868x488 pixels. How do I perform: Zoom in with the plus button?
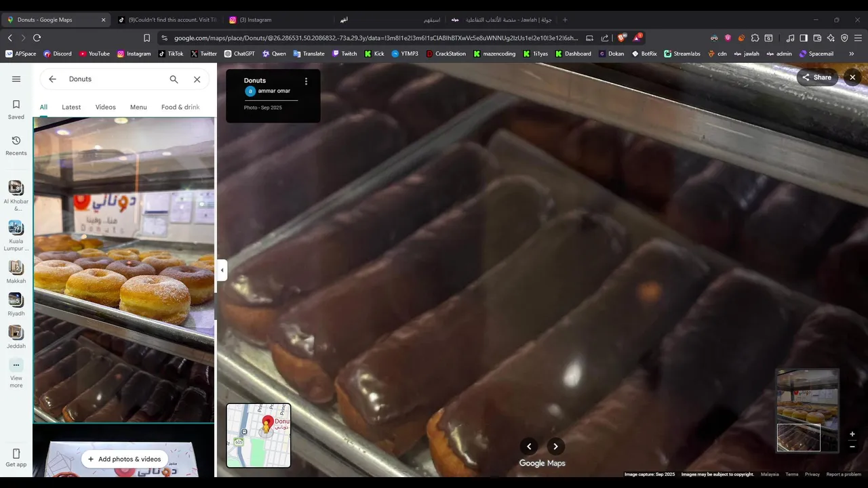pos(852,434)
